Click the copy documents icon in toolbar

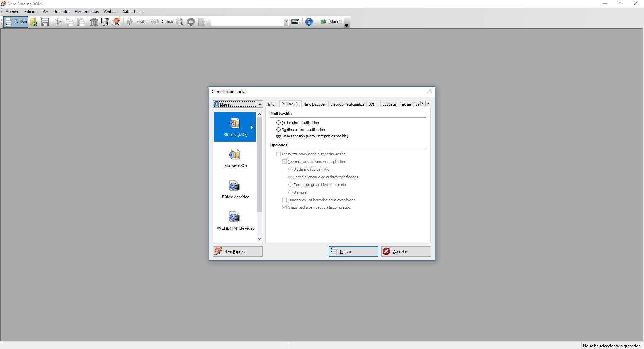(69, 22)
